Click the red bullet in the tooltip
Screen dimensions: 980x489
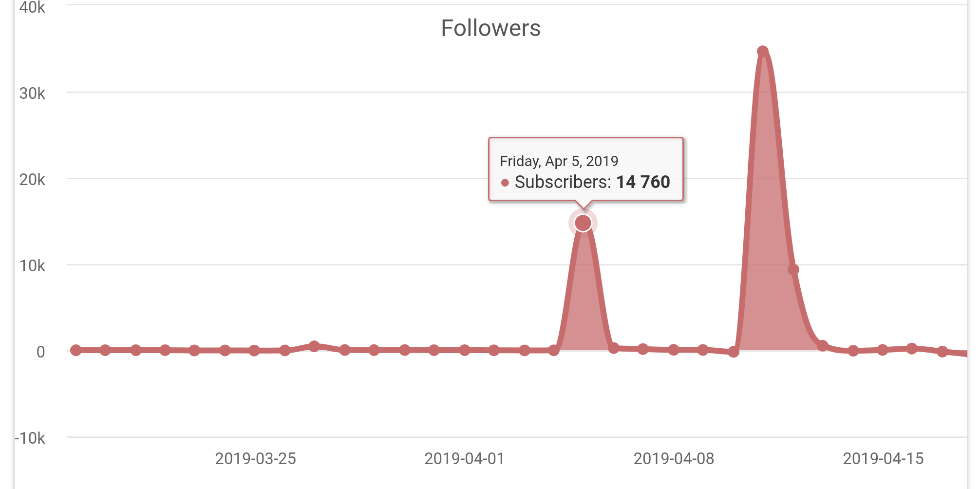(x=505, y=183)
